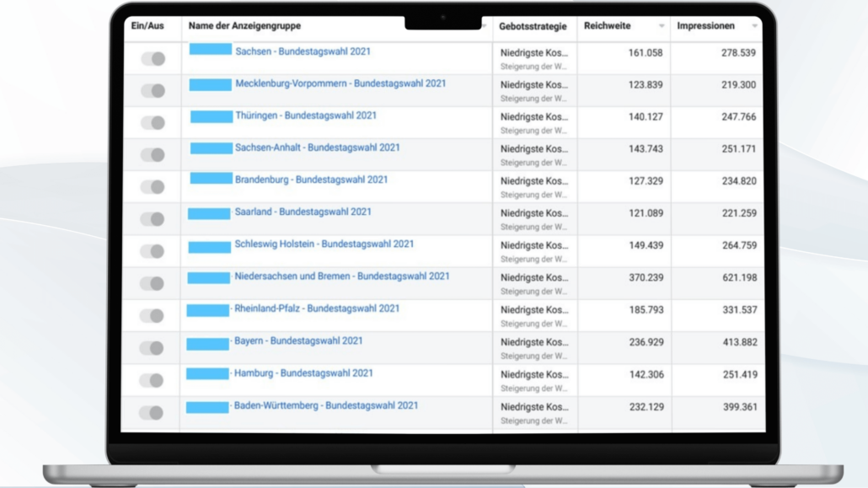The width and height of the screenshot is (868, 488).
Task: Click the reach value 140.127
Action: pyautogui.click(x=646, y=117)
